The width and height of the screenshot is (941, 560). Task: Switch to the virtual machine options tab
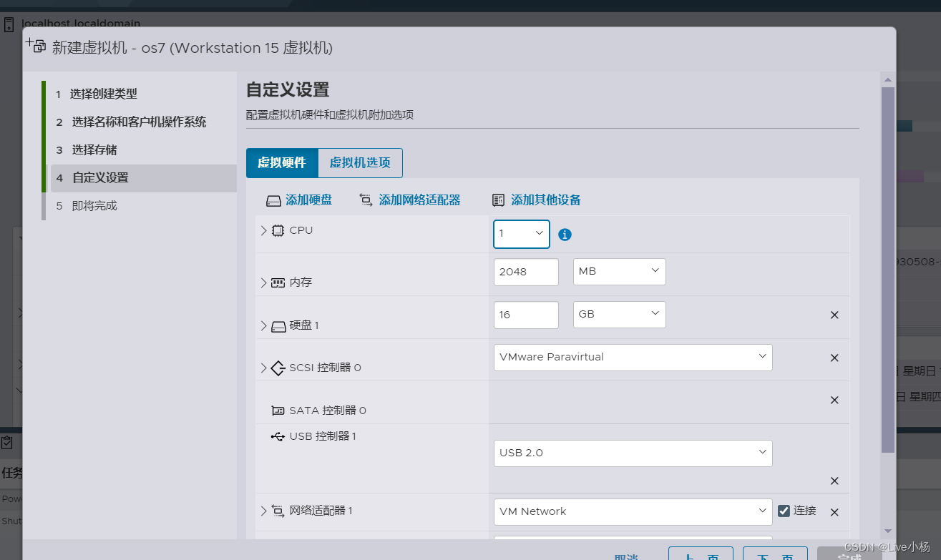point(360,162)
